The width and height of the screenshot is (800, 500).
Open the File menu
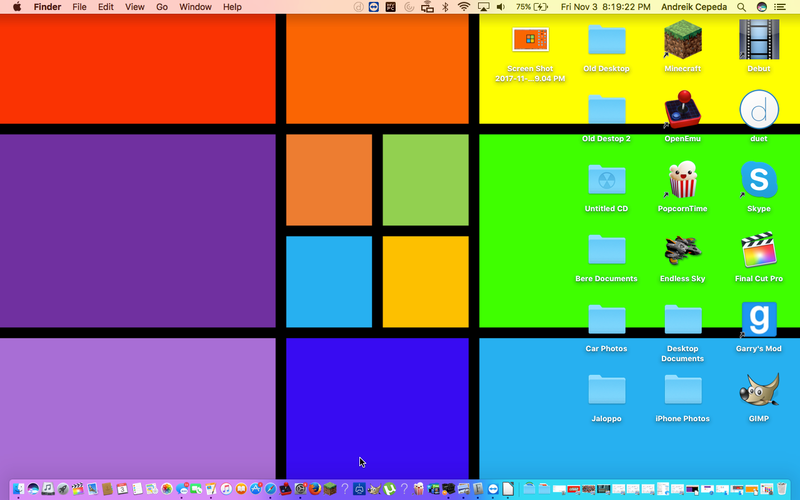[x=79, y=7]
